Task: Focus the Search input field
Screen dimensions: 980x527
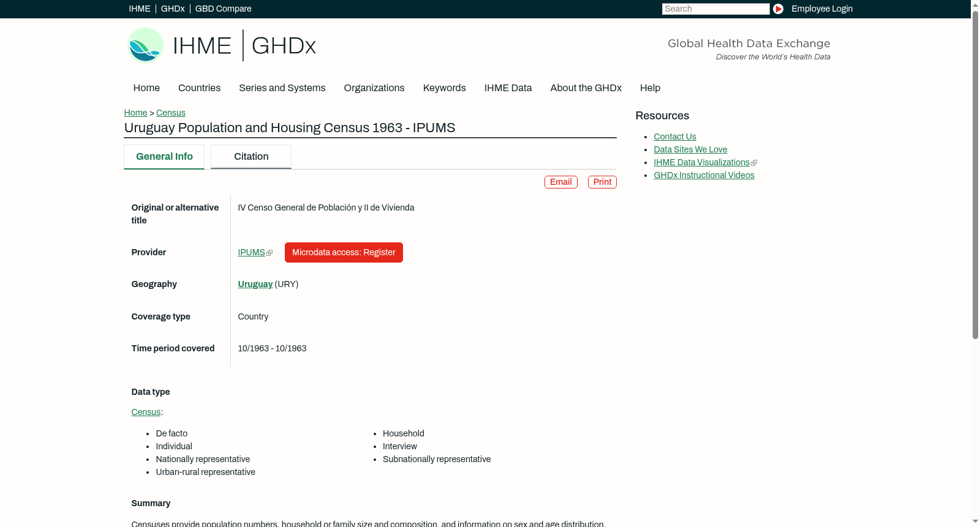Action: tap(715, 9)
